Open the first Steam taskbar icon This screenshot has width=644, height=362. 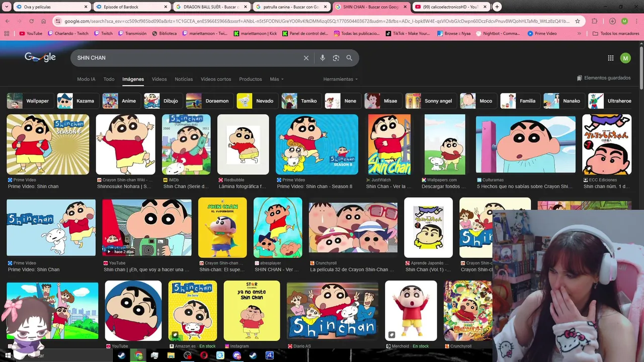(122, 355)
